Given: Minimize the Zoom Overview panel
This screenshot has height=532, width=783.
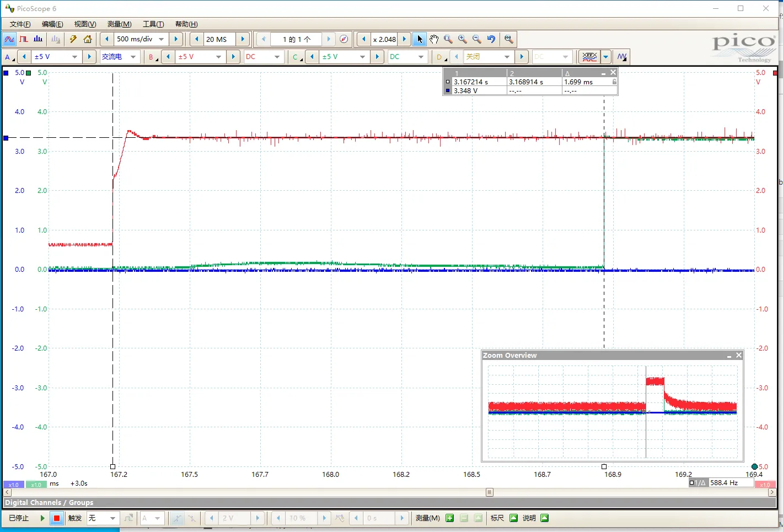Looking at the screenshot, I should 729,356.
